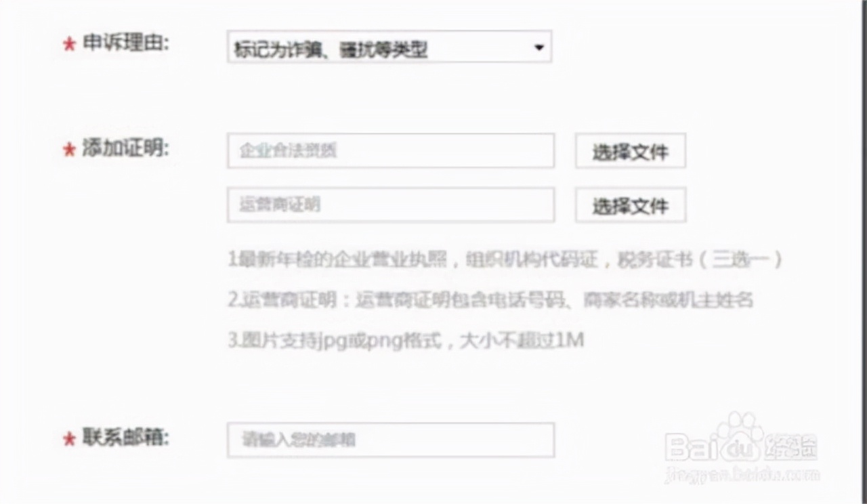The width and height of the screenshot is (867, 504).
Task: Click the black arrow in the 申诉理由 box
Action: tap(539, 47)
